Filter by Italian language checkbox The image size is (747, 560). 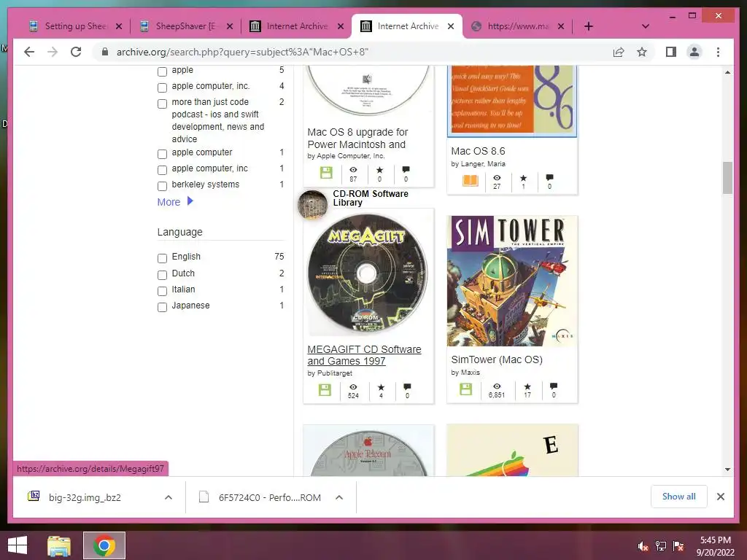(x=162, y=290)
